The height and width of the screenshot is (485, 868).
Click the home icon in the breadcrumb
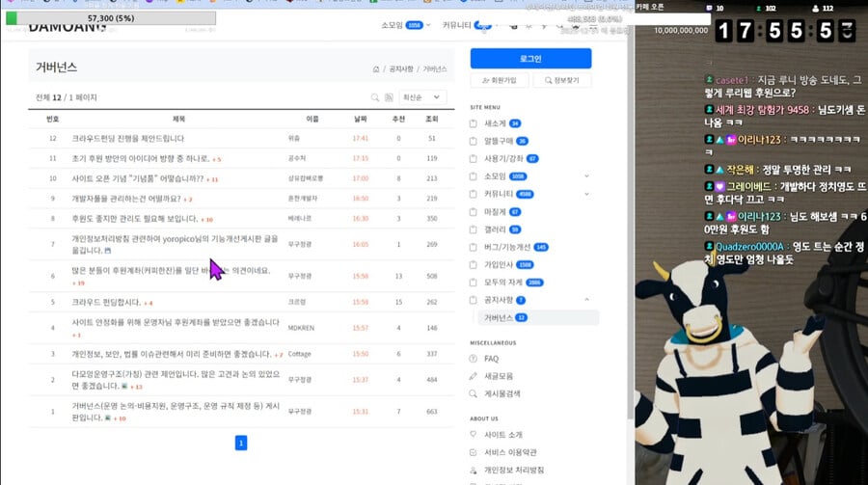click(376, 69)
